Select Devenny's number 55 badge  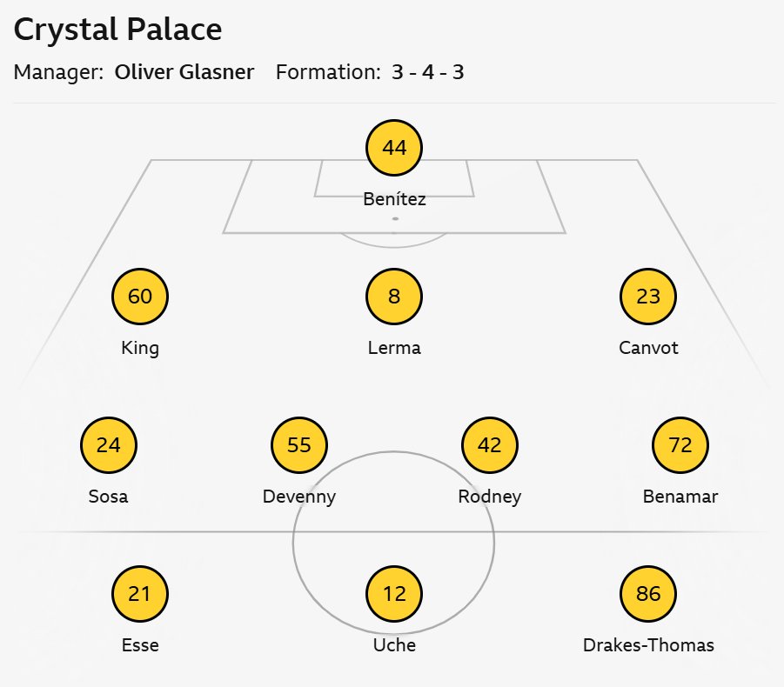coord(299,445)
